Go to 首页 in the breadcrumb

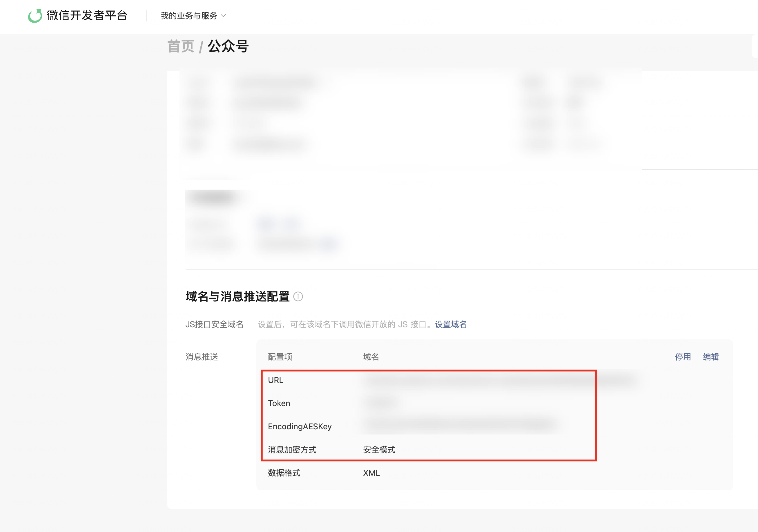(x=181, y=46)
